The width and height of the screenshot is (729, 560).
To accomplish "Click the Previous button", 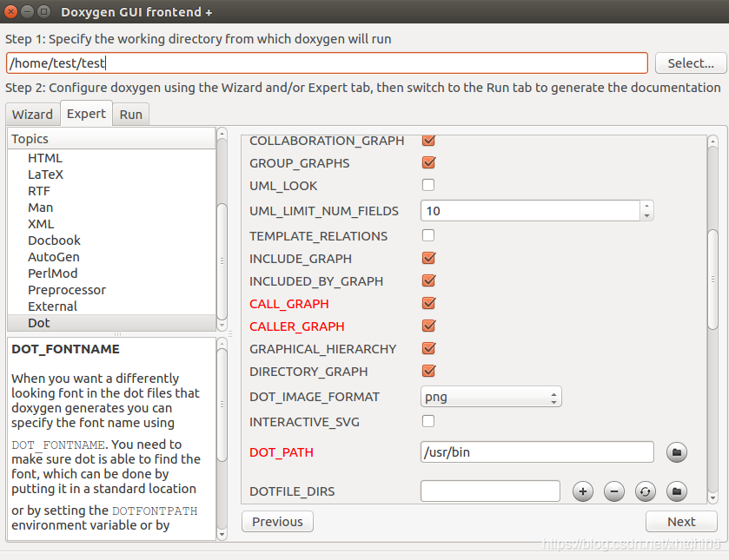I will click(277, 522).
